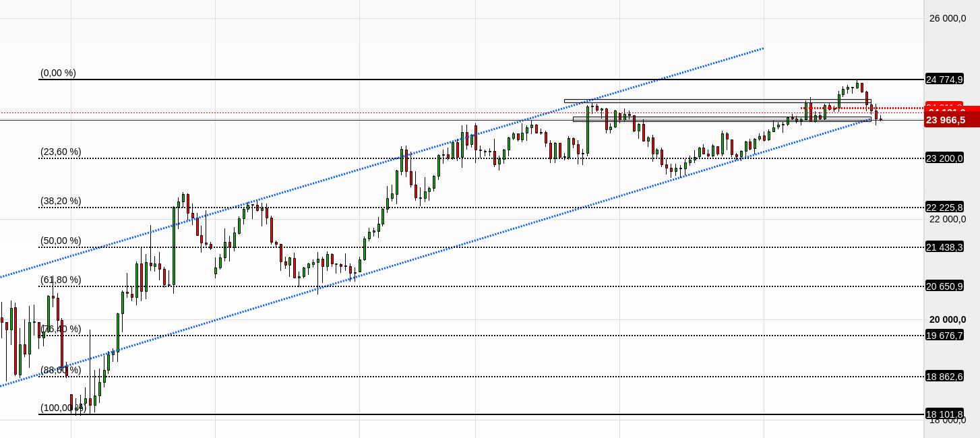Select the (0,00 %) Fibonacci label
Screen dimensions: 980x438
pos(58,73)
